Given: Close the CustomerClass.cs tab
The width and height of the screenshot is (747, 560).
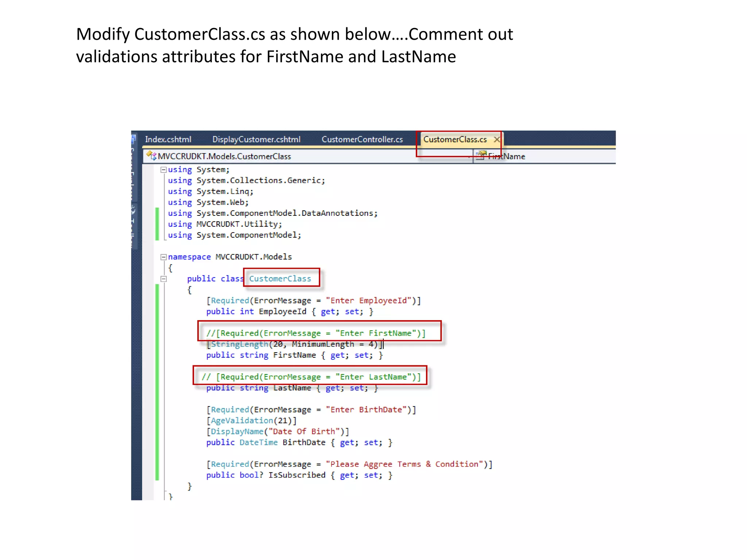Looking at the screenshot, I should tap(496, 139).
